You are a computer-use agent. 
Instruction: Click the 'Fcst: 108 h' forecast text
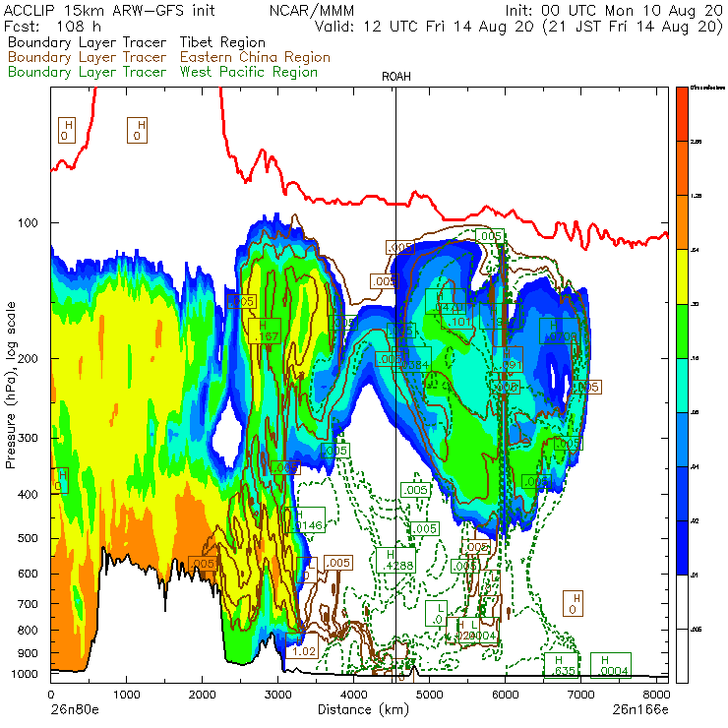tap(52, 26)
